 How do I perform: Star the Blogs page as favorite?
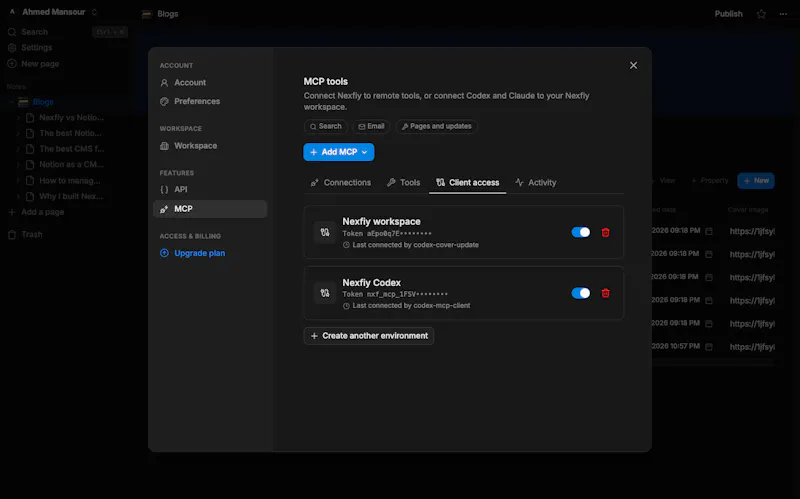761,14
